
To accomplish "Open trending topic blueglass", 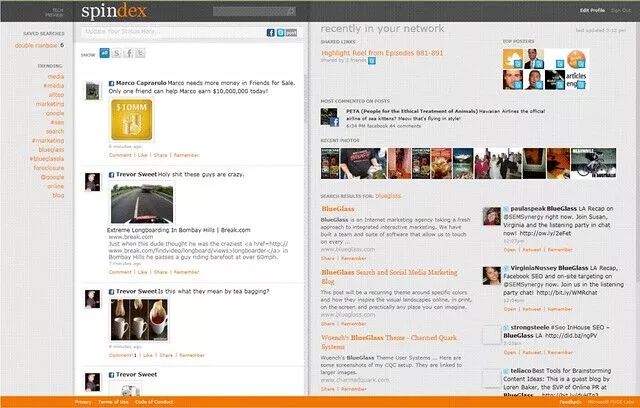I will tap(51, 150).
